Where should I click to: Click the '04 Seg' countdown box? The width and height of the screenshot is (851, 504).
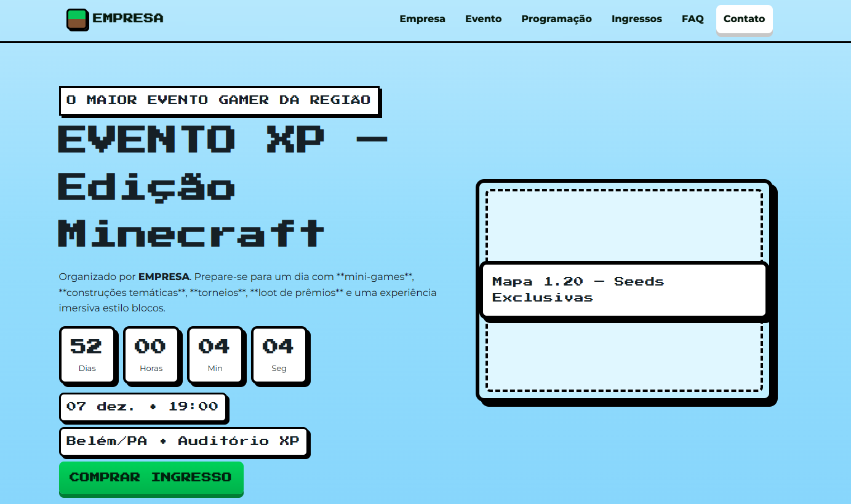click(279, 356)
